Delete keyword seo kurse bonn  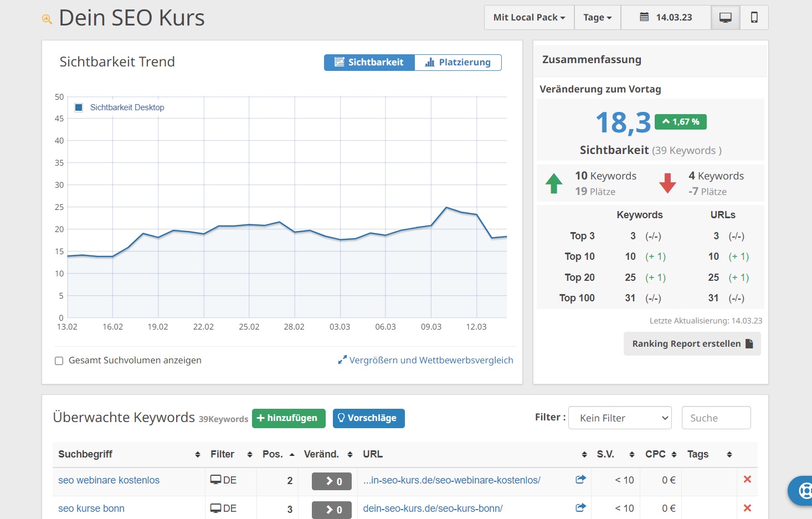[x=747, y=508]
